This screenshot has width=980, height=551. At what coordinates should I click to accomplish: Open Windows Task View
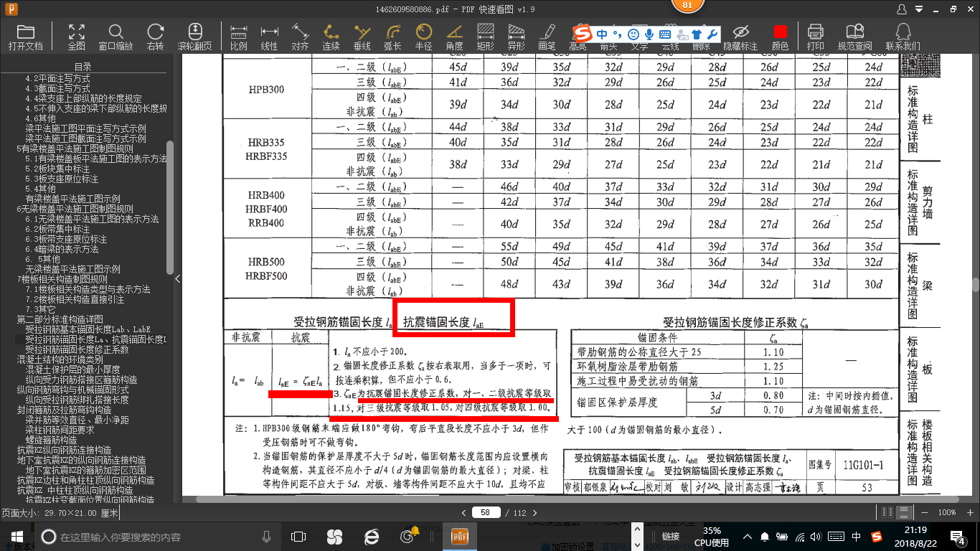coord(298,537)
